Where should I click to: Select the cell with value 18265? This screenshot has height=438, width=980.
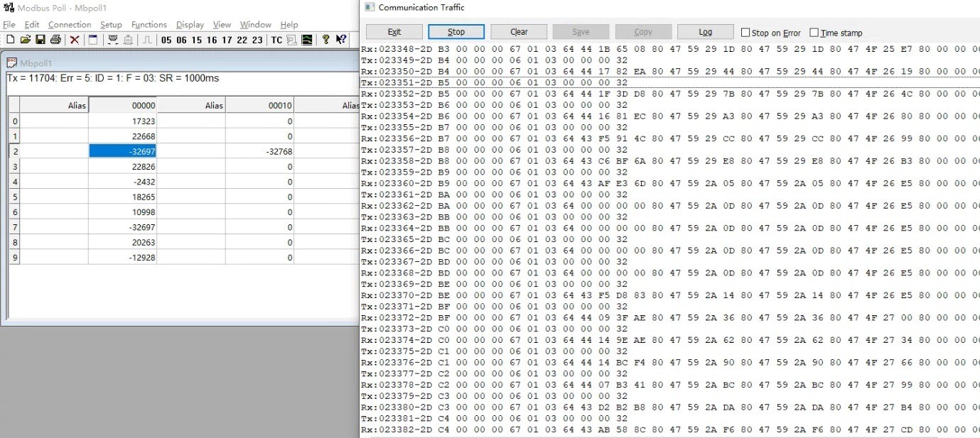click(122, 197)
